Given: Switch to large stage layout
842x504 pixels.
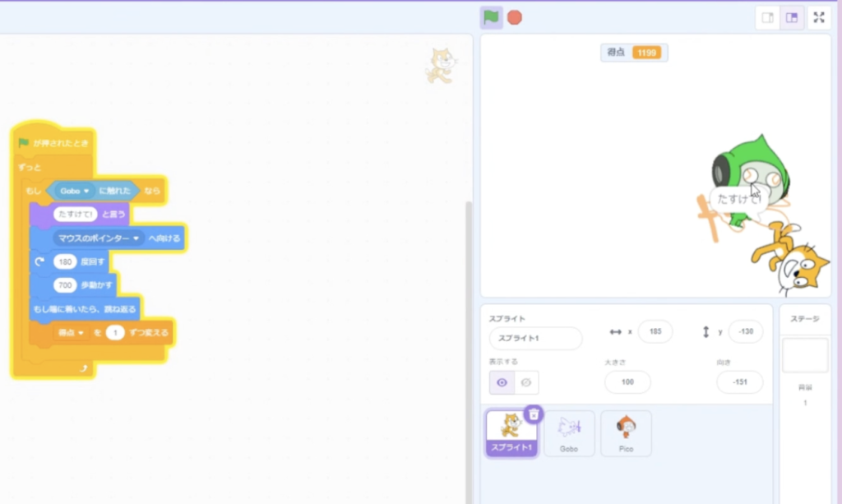Looking at the screenshot, I should (x=792, y=18).
